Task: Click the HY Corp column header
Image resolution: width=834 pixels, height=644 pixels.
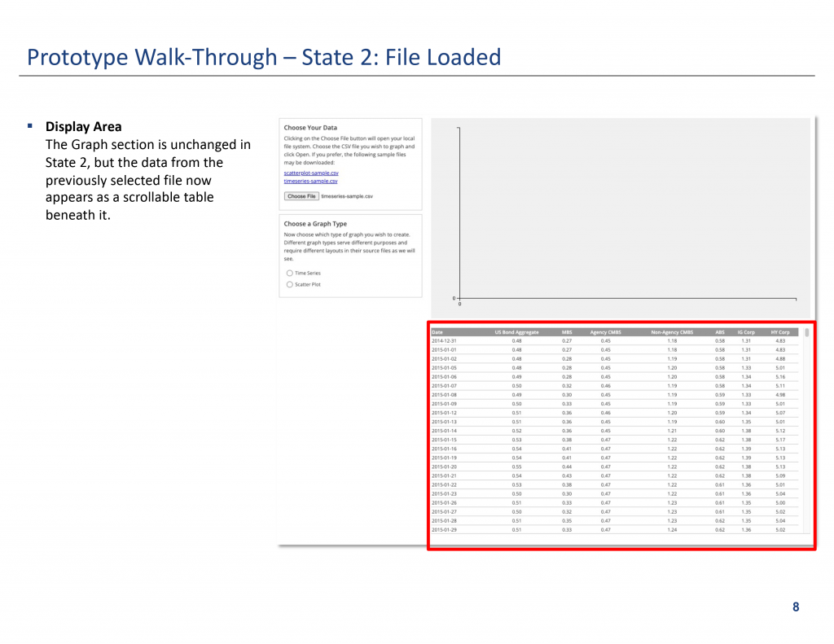Action: 779,332
